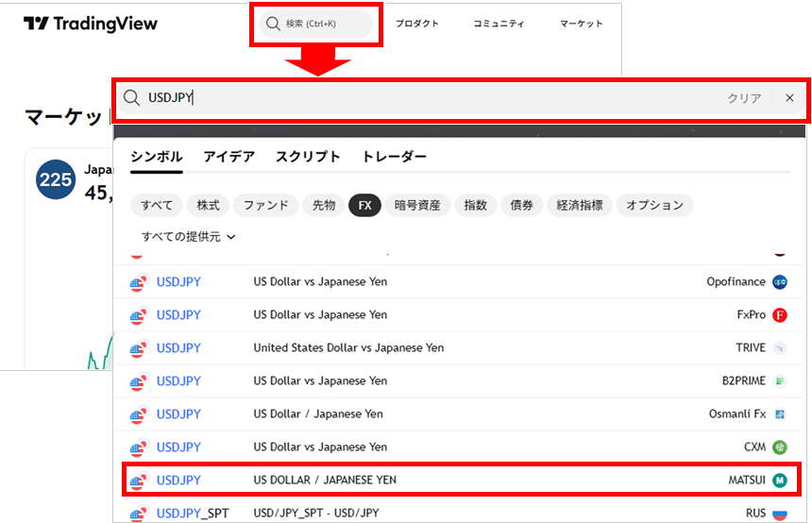Screen dimensions: 812x523
Task: Click the CXM green provider logo
Action: pyautogui.click(x=779, y=447)
